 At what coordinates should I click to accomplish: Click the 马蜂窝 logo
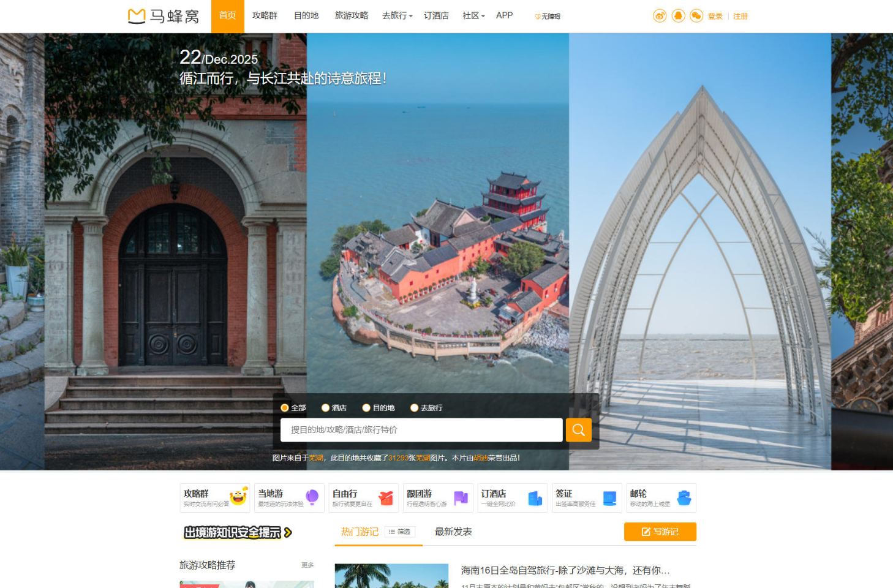(x=164, y=16)
